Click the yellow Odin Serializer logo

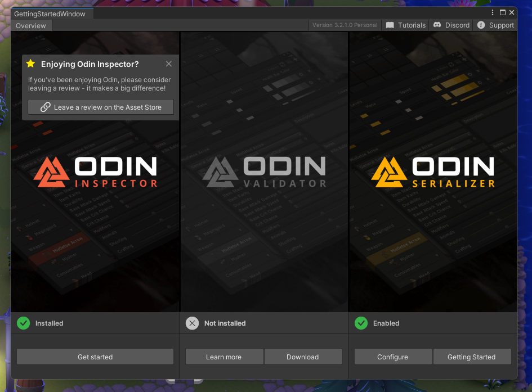click(433, 172)
